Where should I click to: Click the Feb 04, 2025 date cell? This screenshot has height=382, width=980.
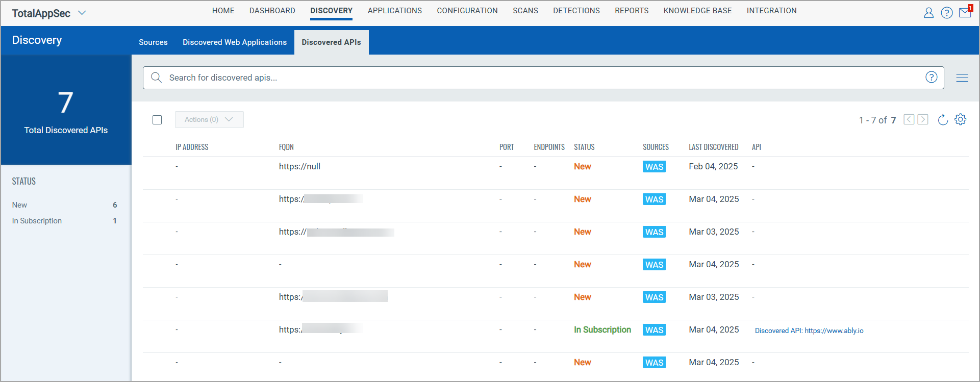pyautogui.click(x=713, y=166)
